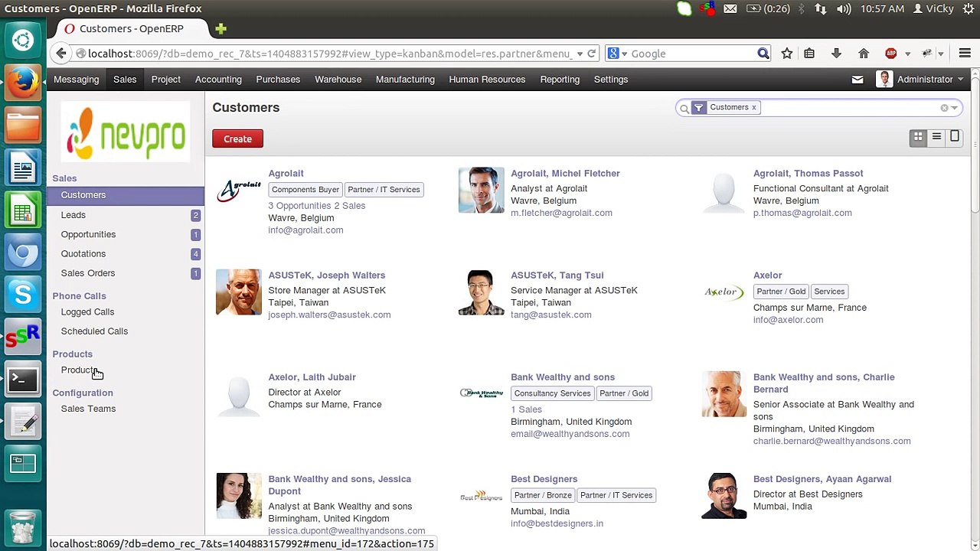Open the messages envelope icon in OpenERP bar
This screenshot has width=980, height=551.
click(857, 80)
